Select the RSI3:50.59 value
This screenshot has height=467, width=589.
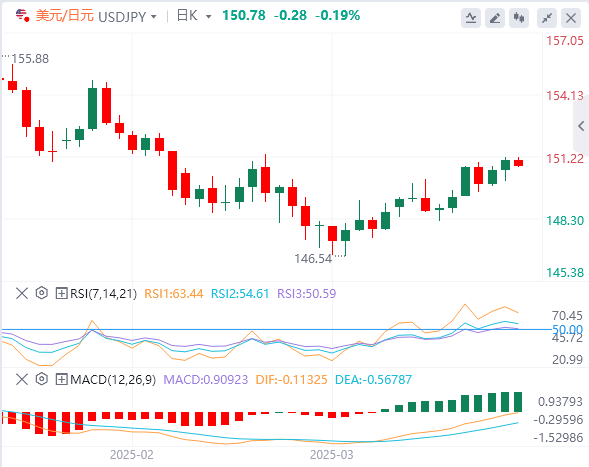click(x=307, y=293)
